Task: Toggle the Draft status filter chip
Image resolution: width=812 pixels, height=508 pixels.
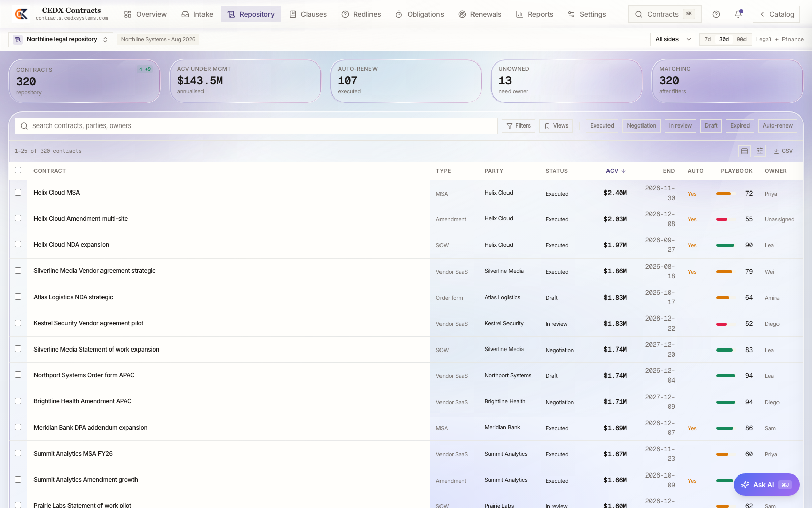Action: pos(711,126)
